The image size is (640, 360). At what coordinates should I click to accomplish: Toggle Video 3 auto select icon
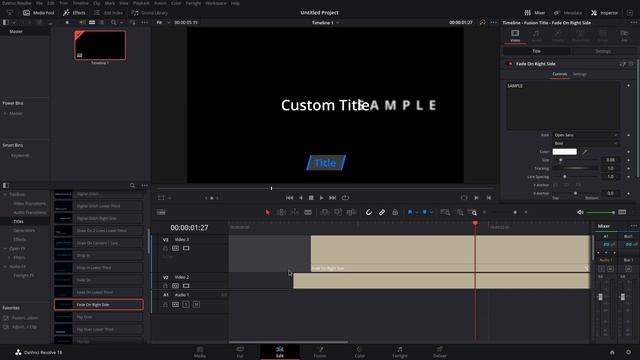(176, 248)
